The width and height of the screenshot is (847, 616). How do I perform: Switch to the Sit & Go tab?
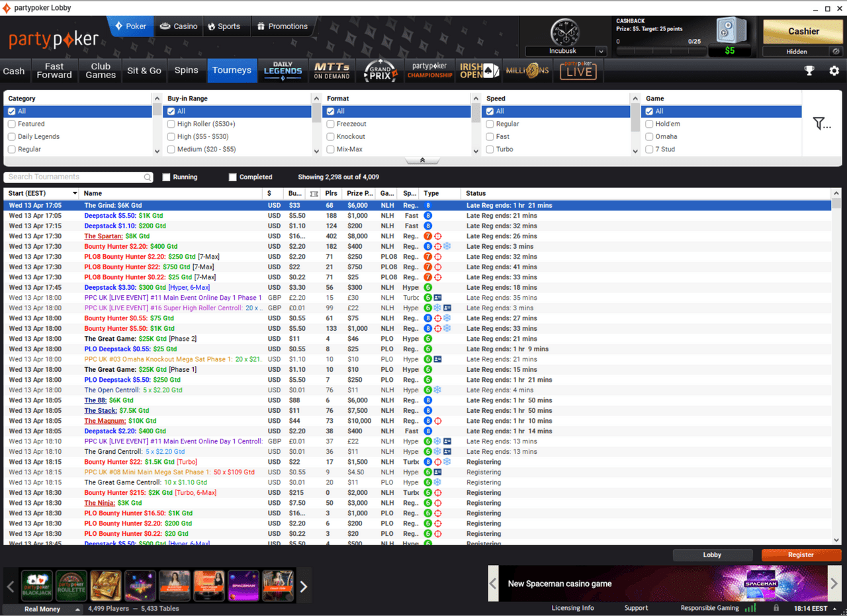point(144,71)
